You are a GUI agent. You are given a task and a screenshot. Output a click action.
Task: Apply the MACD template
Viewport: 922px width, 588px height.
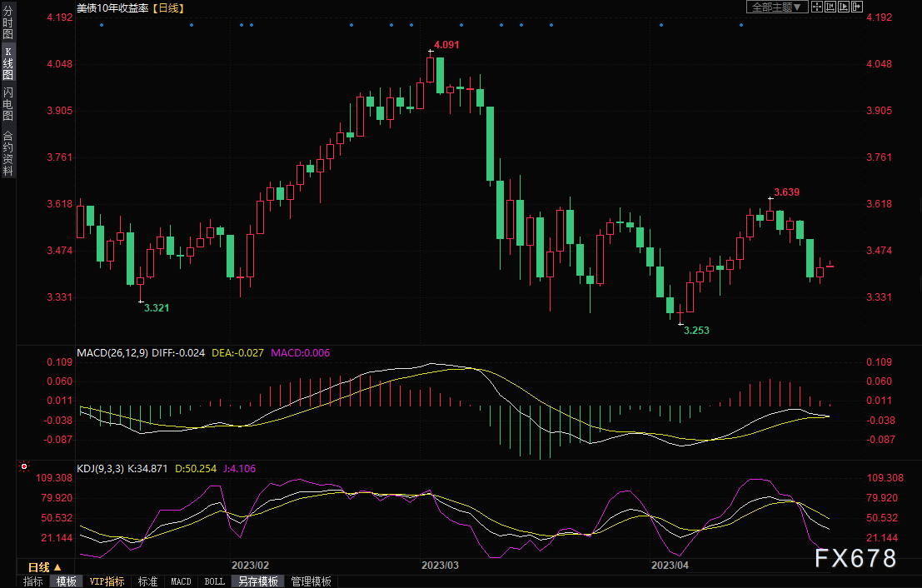click(181, 581)
